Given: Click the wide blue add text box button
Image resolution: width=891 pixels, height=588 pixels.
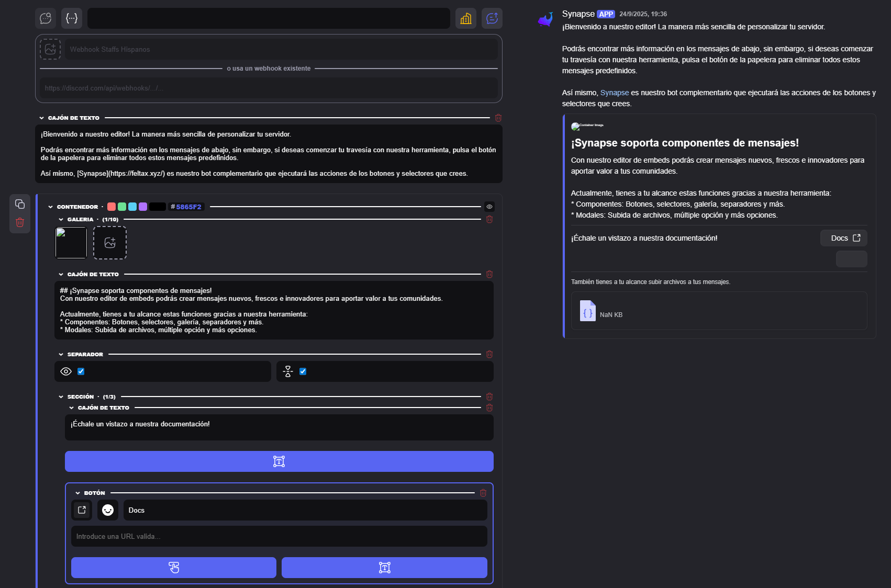Looking at the screenshot, I should click(x=279, y=461).
